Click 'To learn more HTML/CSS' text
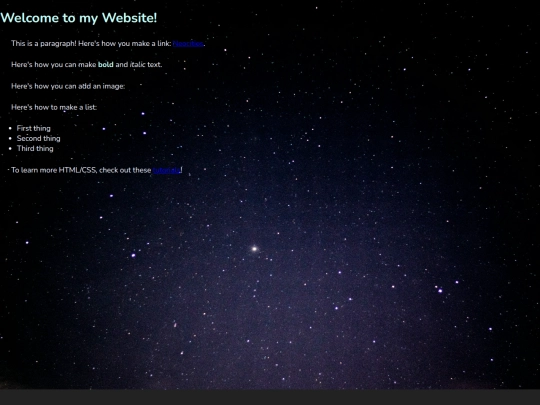Viewport: 540px width, 405px height. click(54, 170)
